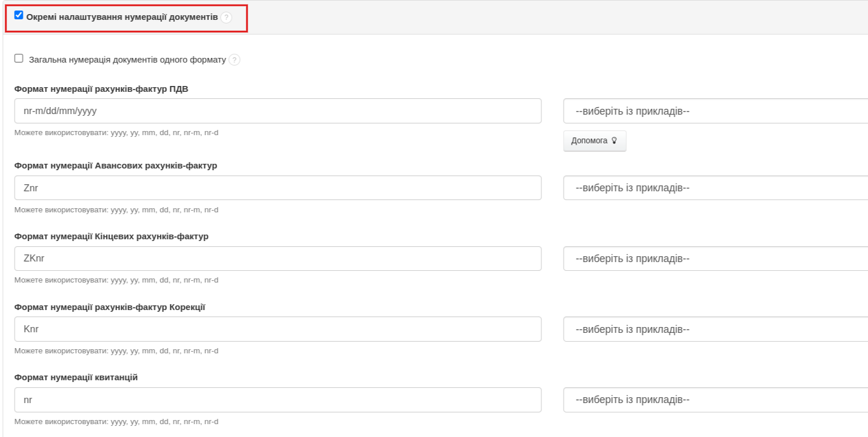The image size is (868, 437).
Task: Click the Окремі налаштування нумерації документів label text
Action: point(122,18)
